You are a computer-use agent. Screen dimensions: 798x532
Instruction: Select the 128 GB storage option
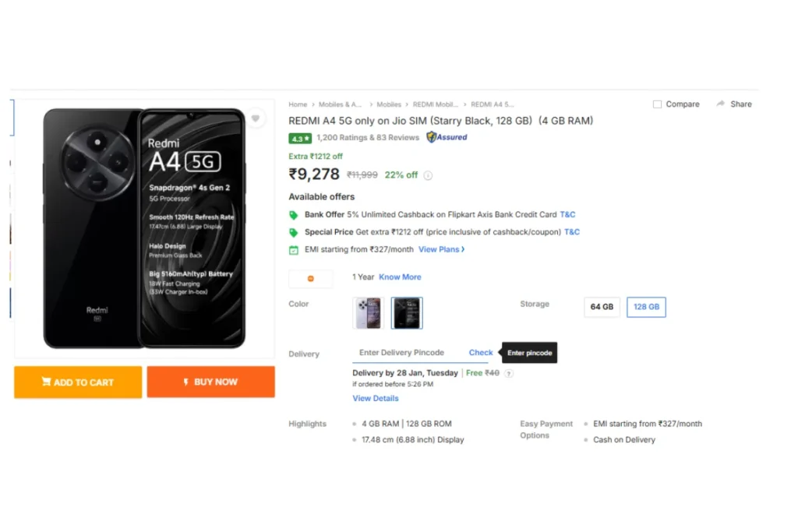click(646, 307)
